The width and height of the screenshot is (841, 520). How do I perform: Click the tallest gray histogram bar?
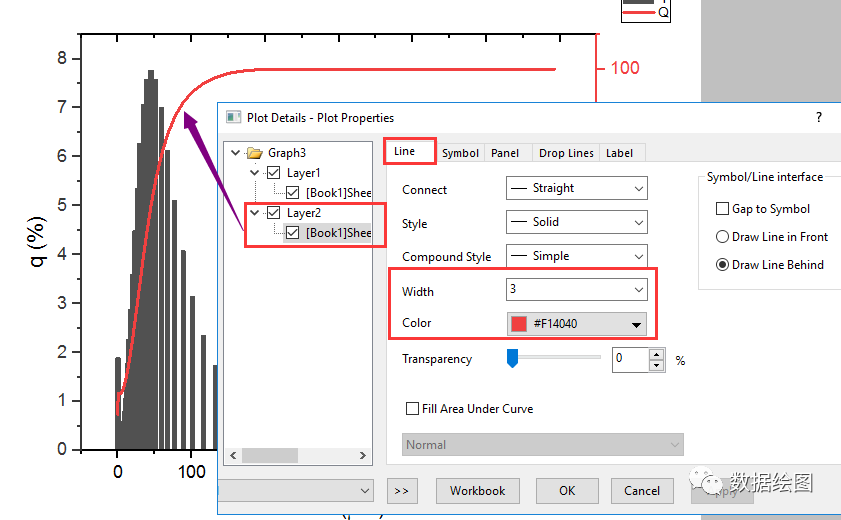pyautogui.click(x=151, y=259)
